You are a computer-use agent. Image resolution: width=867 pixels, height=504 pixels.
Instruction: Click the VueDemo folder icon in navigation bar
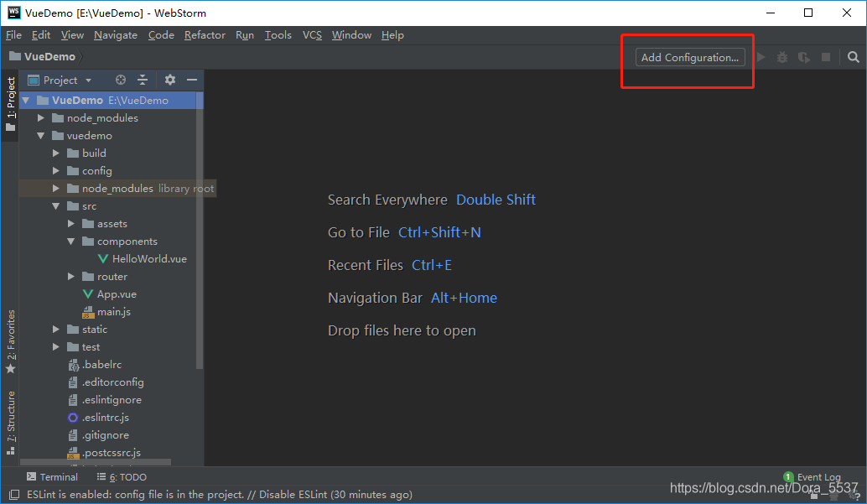[x=15, y=56]
